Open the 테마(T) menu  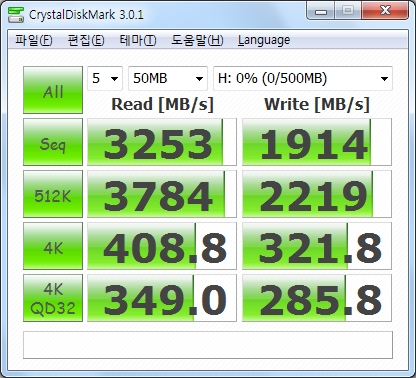click(x=138, y=40)
